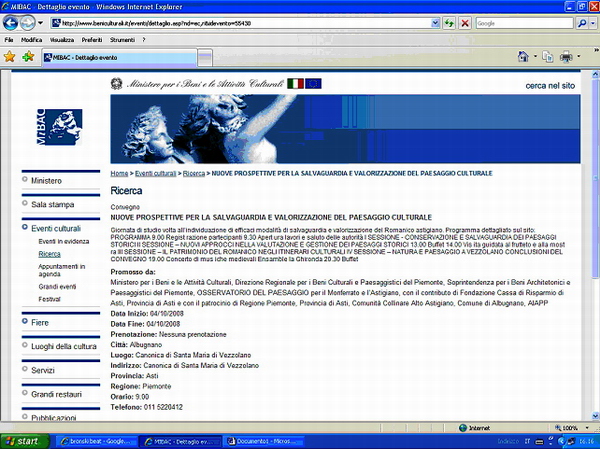Open the Home button dropdown arrow

(535, 57)
